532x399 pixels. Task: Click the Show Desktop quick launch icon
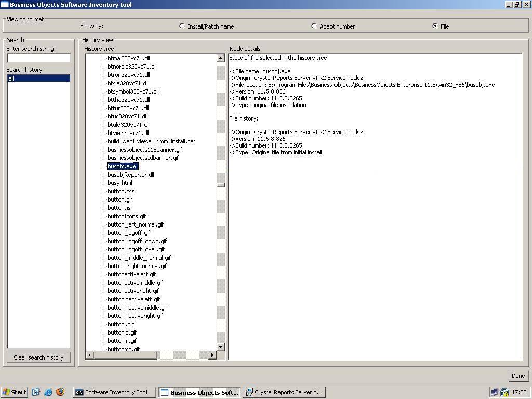point(36,392)
